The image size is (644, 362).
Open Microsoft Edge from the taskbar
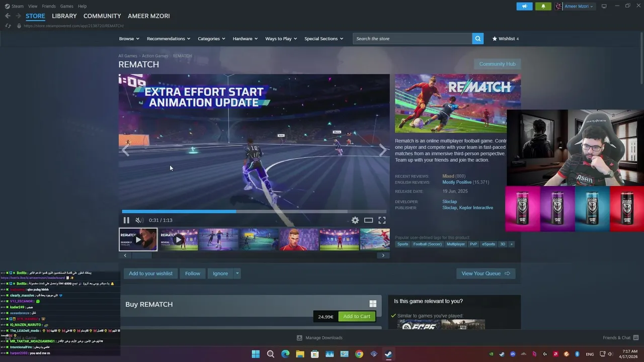pos(285,354)
